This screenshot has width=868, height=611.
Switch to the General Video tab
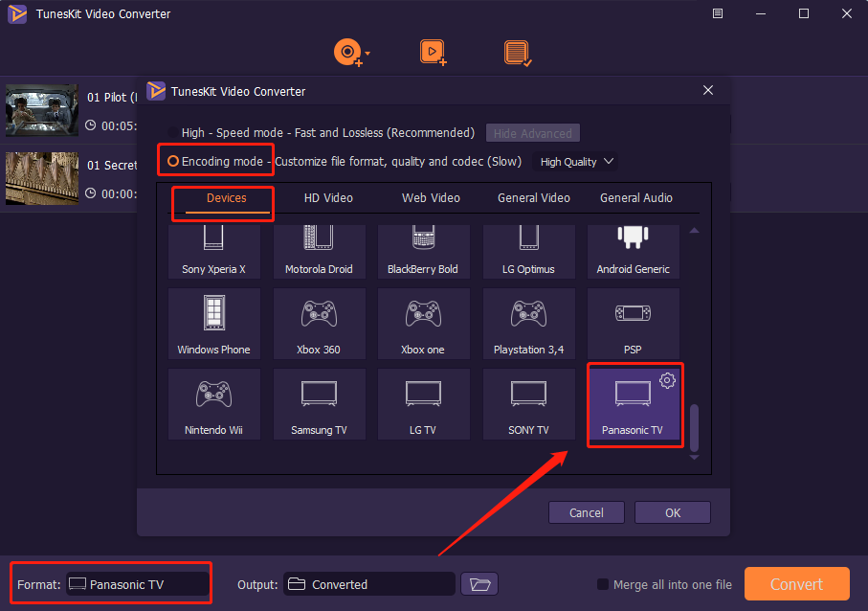pyautogui.click(x=534, y=198)
